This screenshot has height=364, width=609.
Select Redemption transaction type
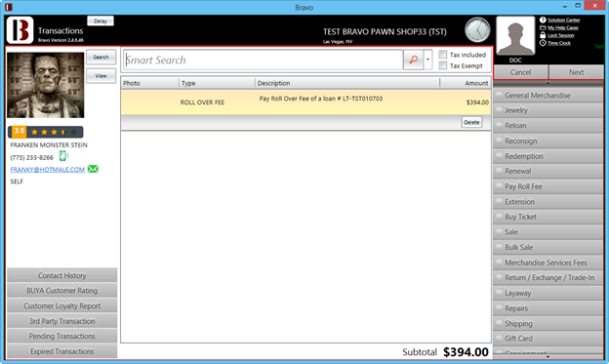pos(548,156)
